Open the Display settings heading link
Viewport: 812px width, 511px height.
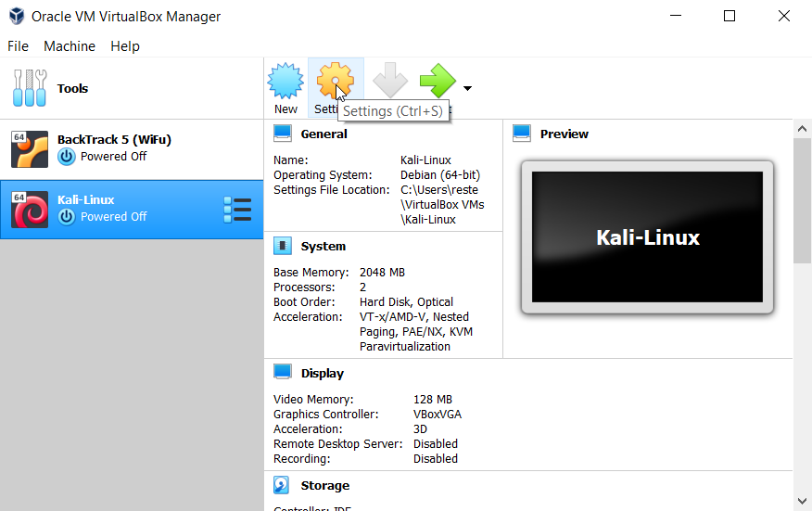pyautogui.click(x=322, y=374)
